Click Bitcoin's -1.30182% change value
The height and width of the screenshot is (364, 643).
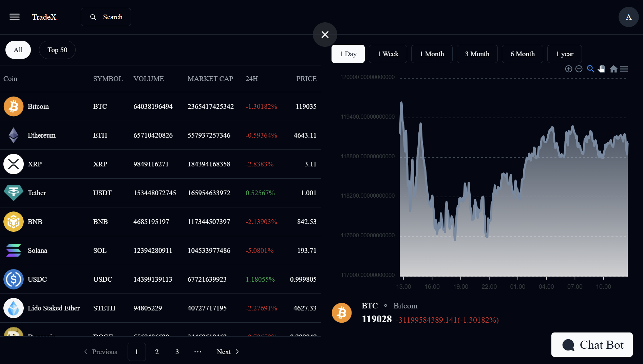click(x=261, y=106)
